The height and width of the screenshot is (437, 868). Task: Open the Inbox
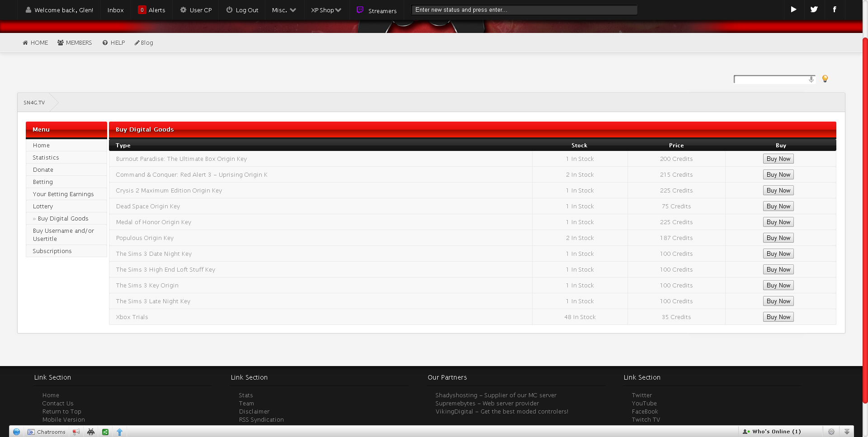point(115,10)
